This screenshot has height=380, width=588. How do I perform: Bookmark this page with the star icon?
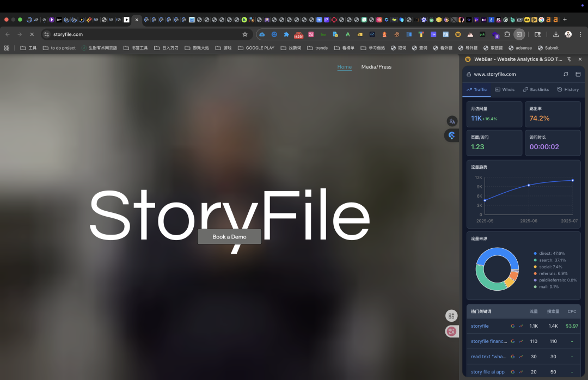(x=245, y=34)
